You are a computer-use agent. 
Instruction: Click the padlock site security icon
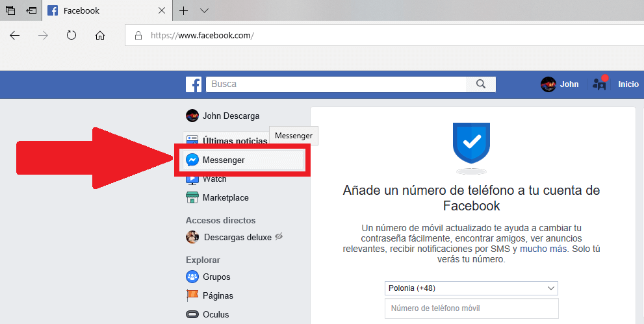click(138, 35)
